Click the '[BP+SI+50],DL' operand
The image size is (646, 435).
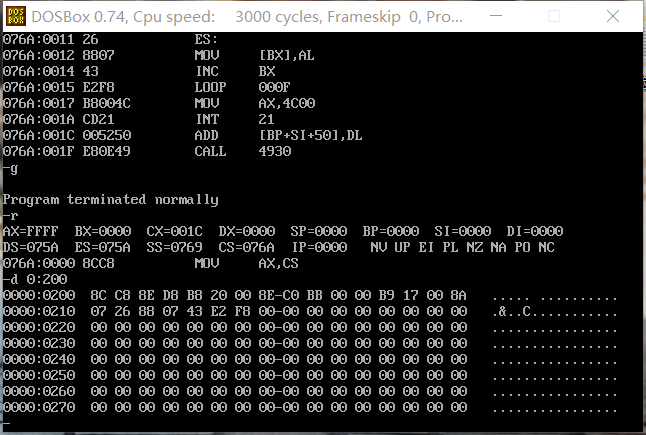311,135
